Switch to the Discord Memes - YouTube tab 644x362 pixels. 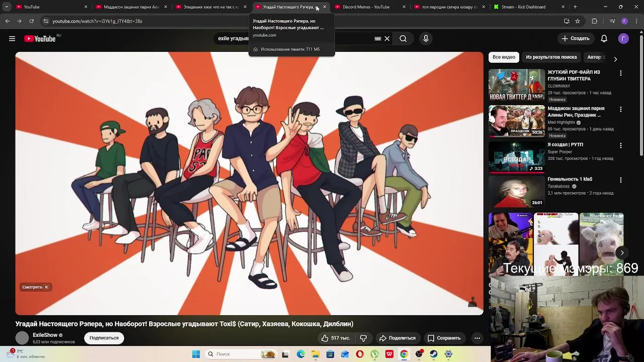(370, 7)
